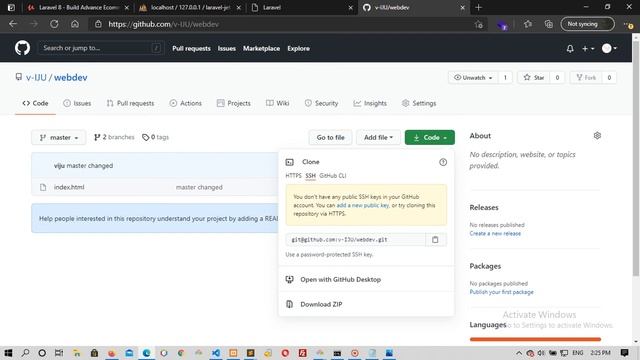Fork the webdev repository
The image size is (640, 360).
586,78
